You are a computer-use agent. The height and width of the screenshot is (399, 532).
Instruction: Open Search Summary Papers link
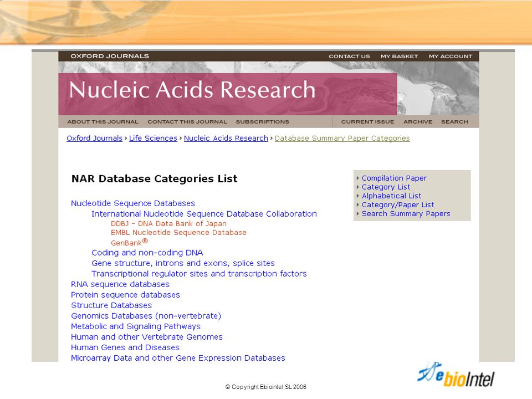point(406,214)
